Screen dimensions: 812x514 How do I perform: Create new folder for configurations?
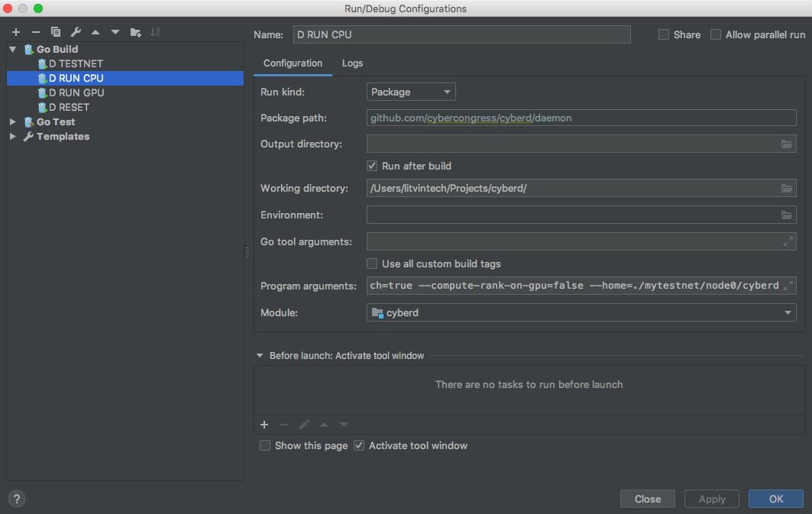[135, 32]
